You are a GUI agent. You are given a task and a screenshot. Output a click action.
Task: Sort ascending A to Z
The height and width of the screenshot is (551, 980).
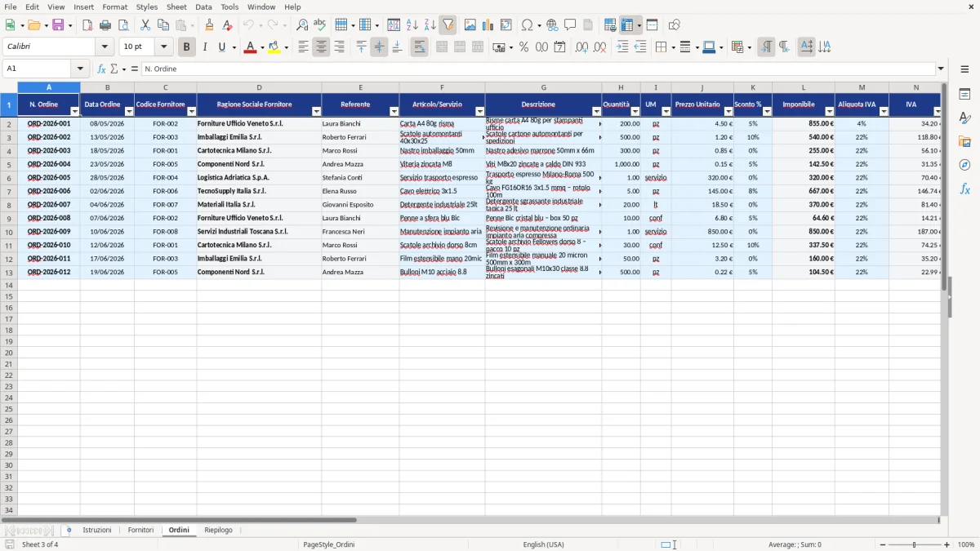pyautogui.click(x=412, y=25)
